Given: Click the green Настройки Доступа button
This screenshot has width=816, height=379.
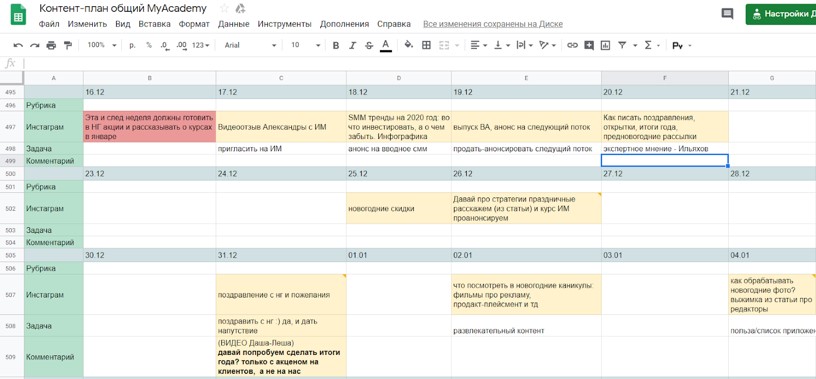Looking at the screenshot, I should coord(781,14).
